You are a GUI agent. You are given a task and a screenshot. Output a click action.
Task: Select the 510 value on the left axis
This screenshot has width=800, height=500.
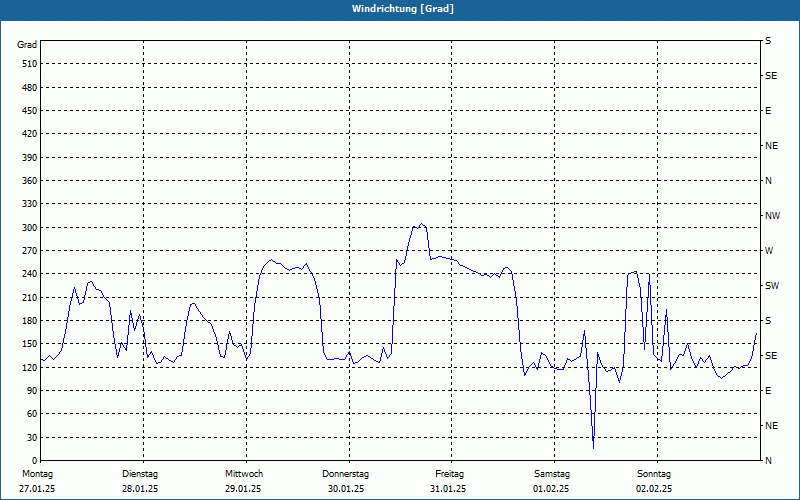coord(27,64)
